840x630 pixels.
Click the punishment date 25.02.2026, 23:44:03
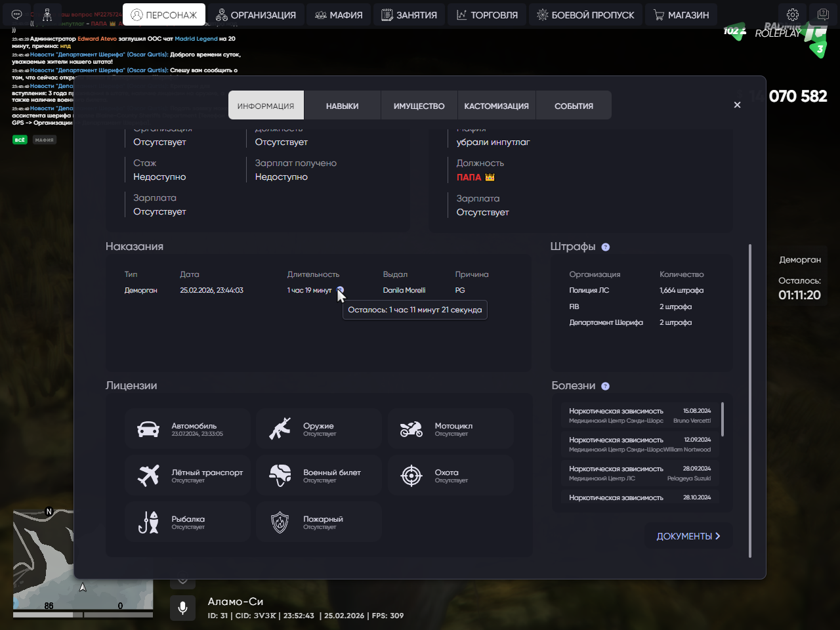click(211, 290)
